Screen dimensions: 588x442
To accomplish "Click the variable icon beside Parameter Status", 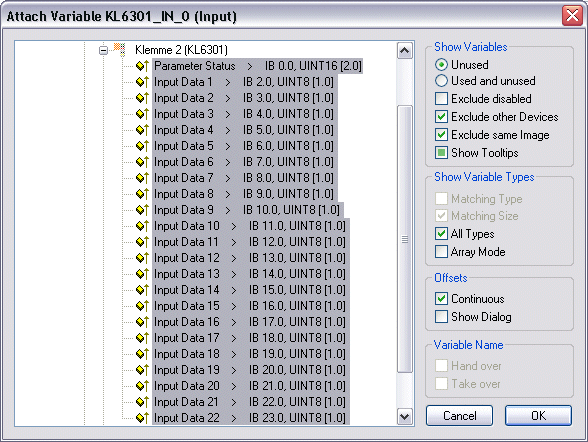I will click(142, 66).
